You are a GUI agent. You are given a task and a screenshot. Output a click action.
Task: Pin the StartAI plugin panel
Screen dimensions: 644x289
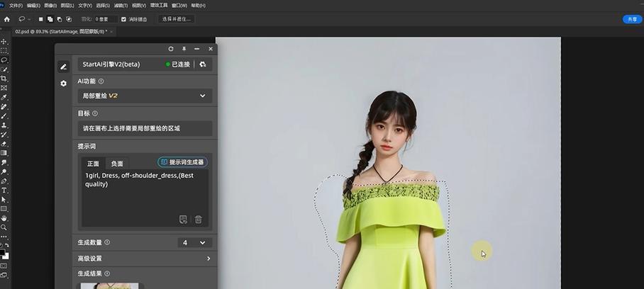click(x=184, y=49)
